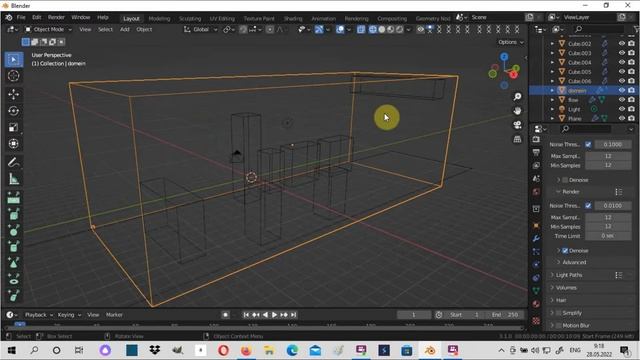Open viewport Options dropdown

point(510,42)
